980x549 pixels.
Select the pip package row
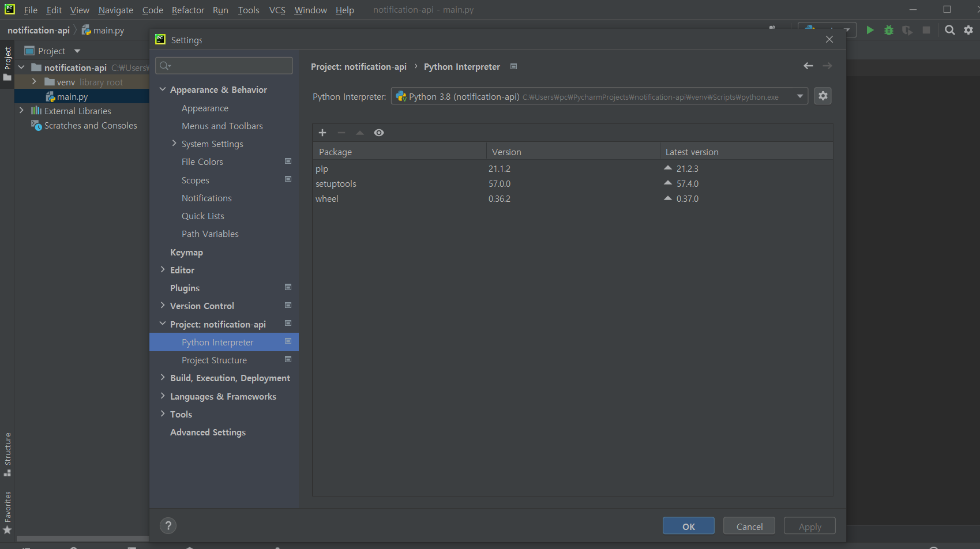pos(573,169)
